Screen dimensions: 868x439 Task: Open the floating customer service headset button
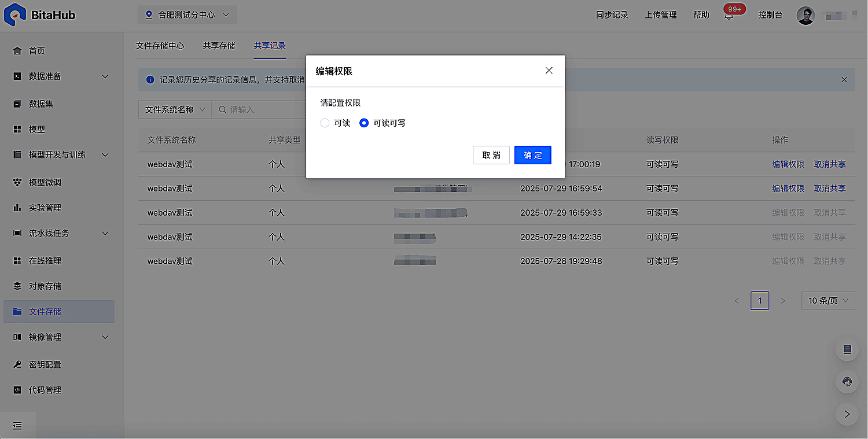click(x=847, y=382)
